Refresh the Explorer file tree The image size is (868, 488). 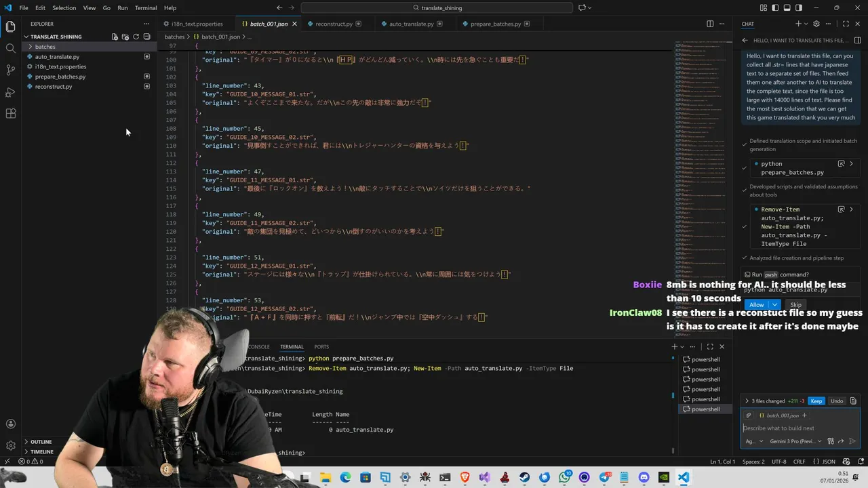click(136, 37)
